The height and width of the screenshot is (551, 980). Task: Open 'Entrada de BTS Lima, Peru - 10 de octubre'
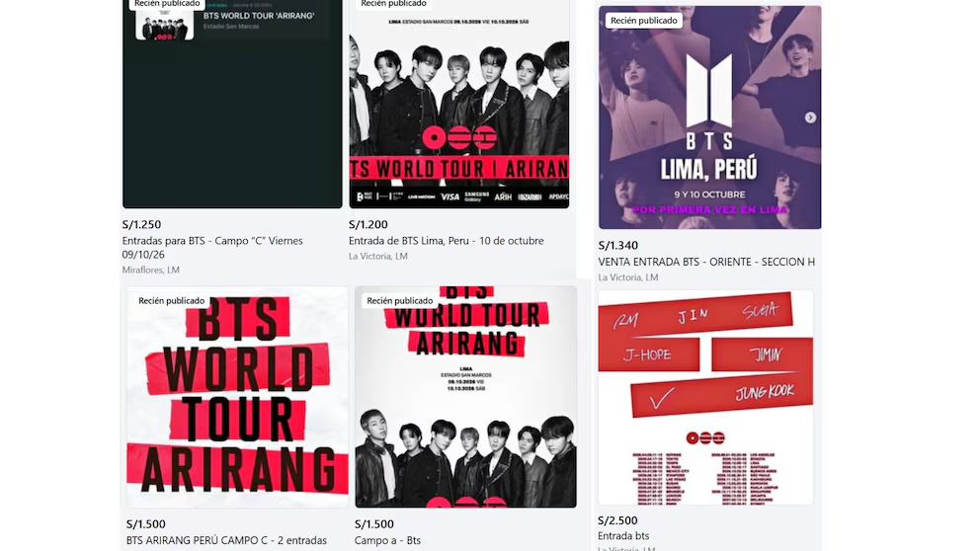click(447, 241)
